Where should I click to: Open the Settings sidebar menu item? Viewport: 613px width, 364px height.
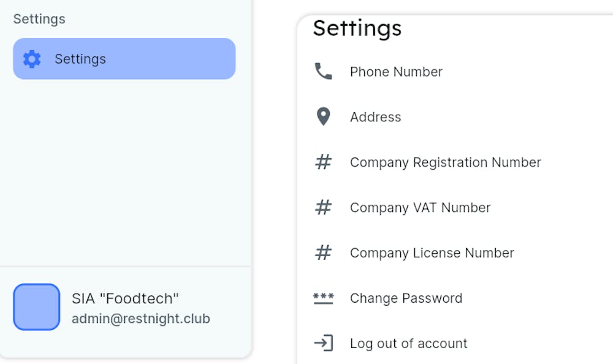[124, 59]
